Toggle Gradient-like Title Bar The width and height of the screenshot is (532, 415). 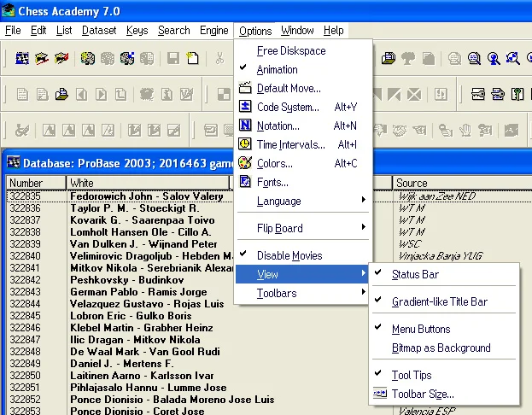444,301
